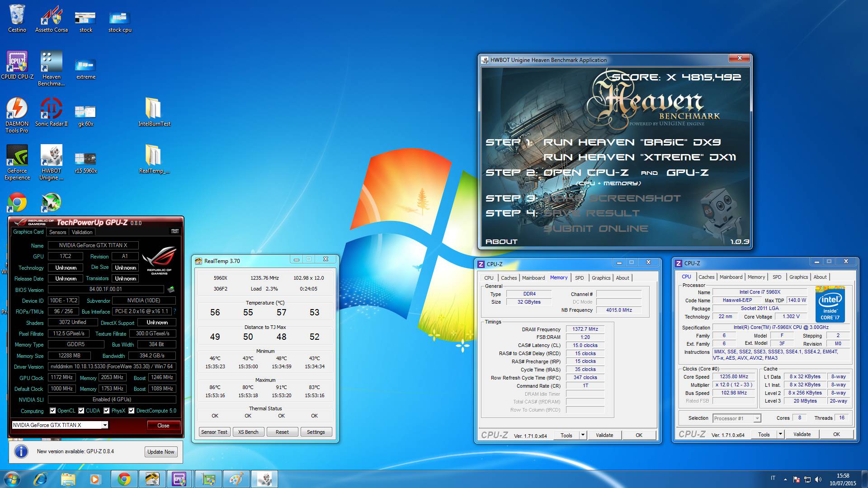Screen dimensions: 868x488
Task: Launch DAEMON Tools Pro shortcut
Action: pos(17,116)
